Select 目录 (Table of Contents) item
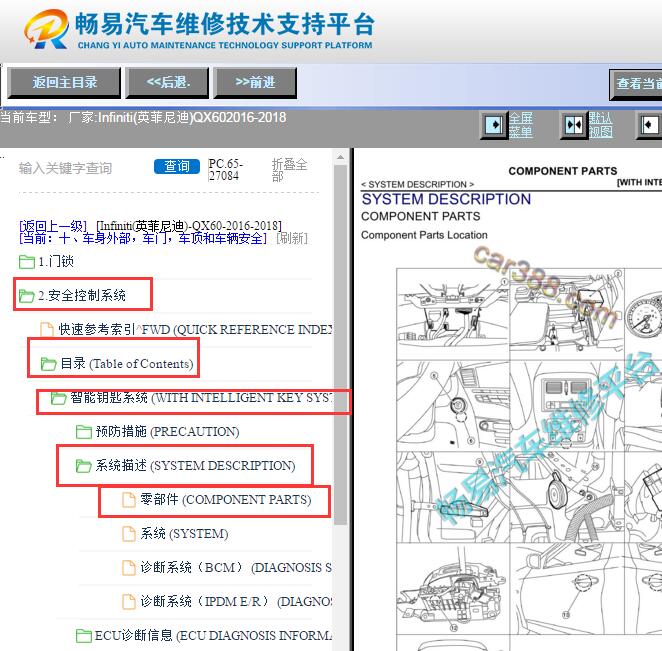The width and height of the screenshot is (662, 651). [x=127, y=363]
